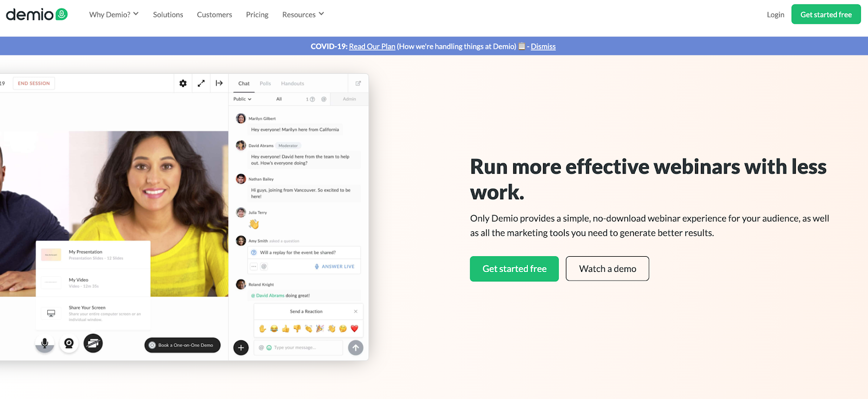
Task: Open the Solutions nav item
Action: 168,15
